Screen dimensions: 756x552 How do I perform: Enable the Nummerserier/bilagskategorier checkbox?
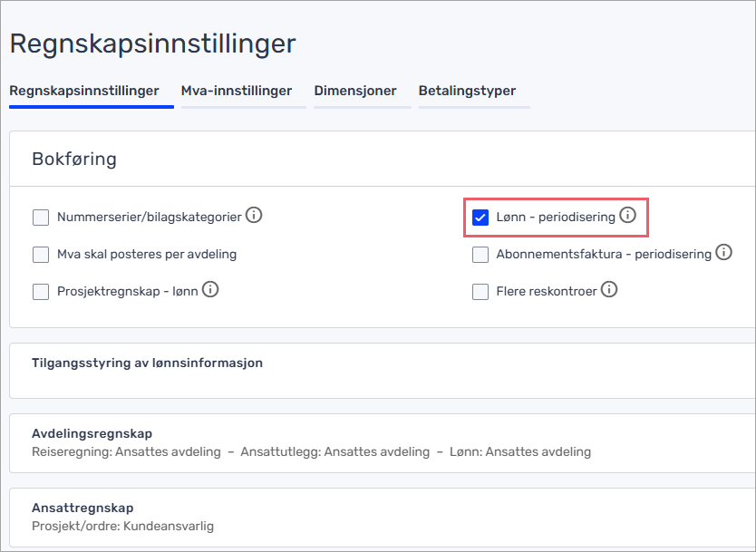41,218
